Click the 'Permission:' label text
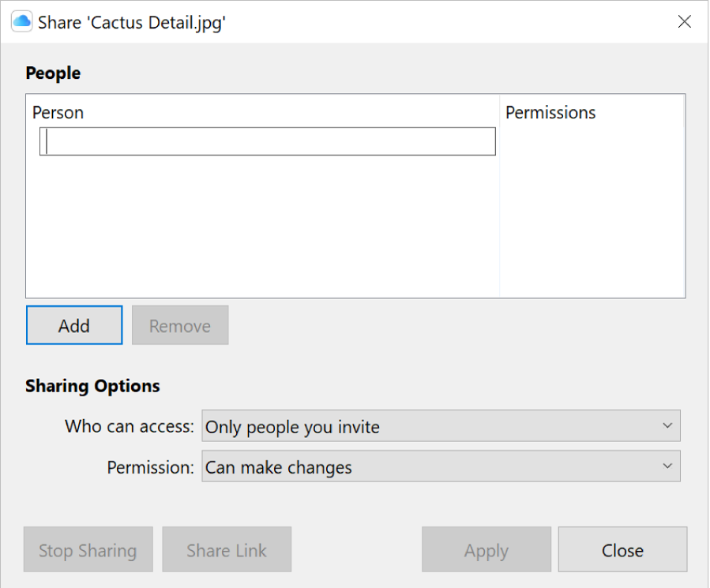The width and height of the screenshot is (710, 588). [151, 467]
